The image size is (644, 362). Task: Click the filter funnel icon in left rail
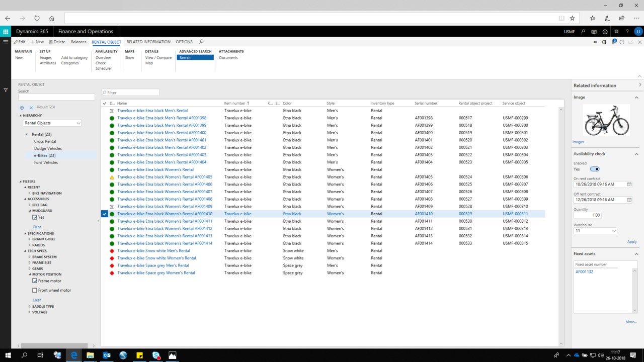(6, 90)
